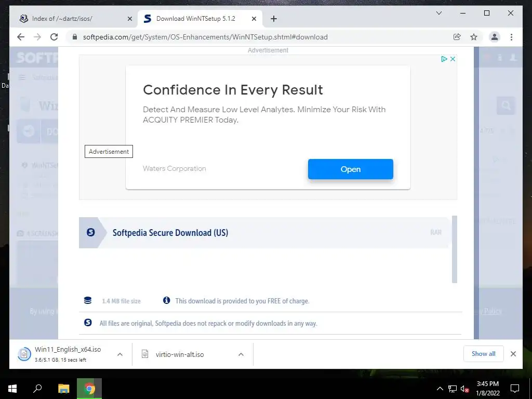Screen dimensions: 532x399
Task: Open the notification center icon
Action: tap(515, 389)
